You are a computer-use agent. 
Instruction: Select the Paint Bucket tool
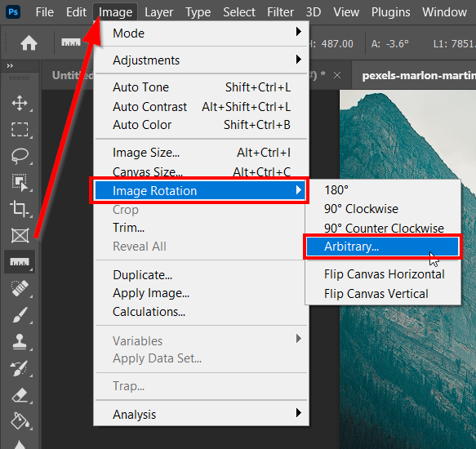point(20,421)
